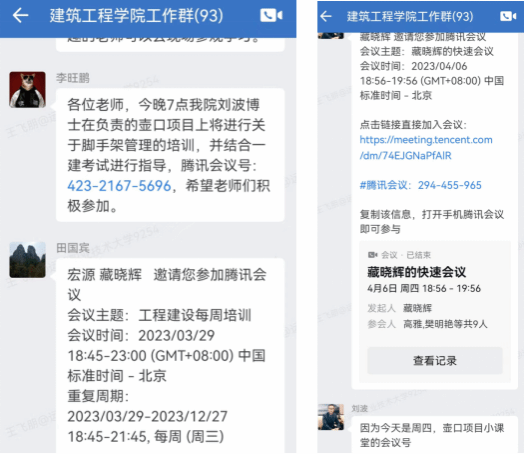Tap sender name 刘波
The image size is (524, 454).
click(x=360, y=408)
